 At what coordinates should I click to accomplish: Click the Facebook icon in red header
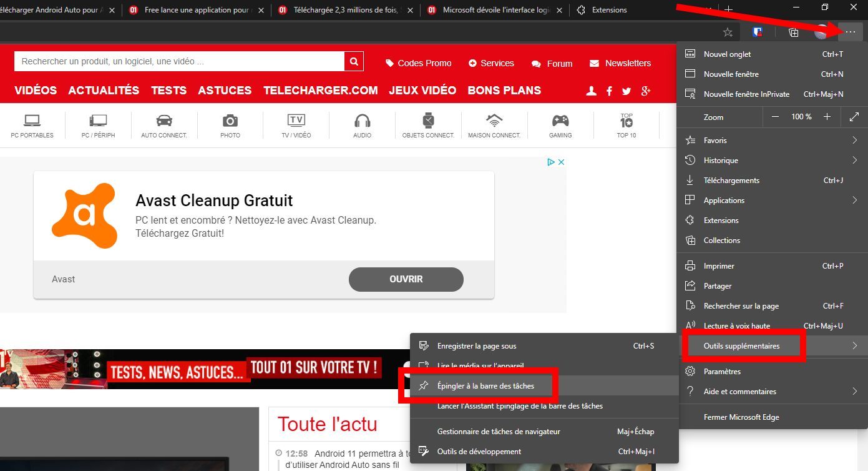point(609,91)
